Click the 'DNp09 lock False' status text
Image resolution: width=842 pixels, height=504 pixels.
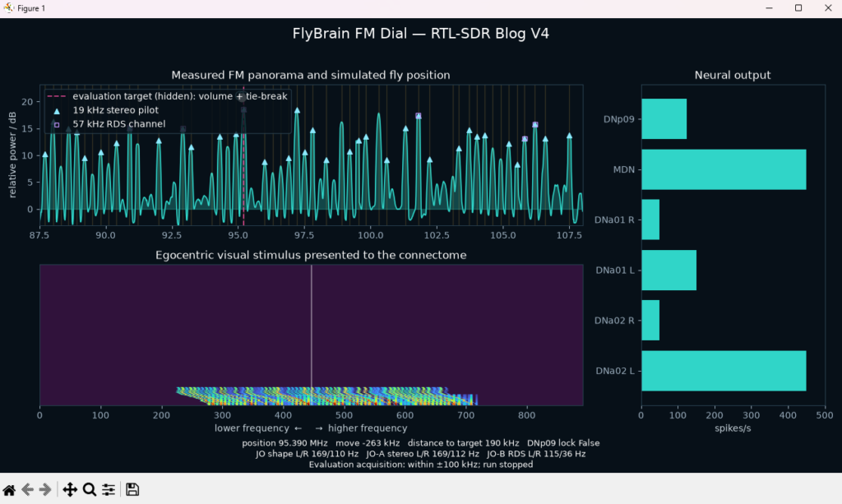pos(563,443)
